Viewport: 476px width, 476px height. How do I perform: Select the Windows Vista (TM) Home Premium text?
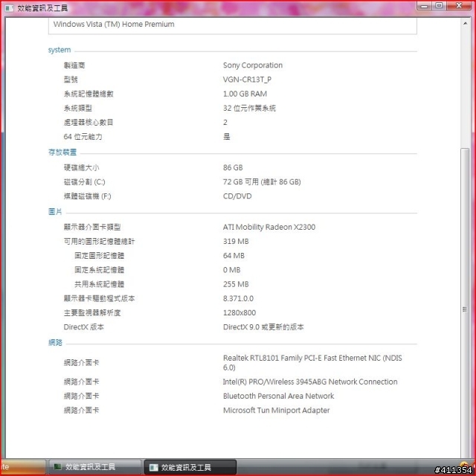pos(114,25)
